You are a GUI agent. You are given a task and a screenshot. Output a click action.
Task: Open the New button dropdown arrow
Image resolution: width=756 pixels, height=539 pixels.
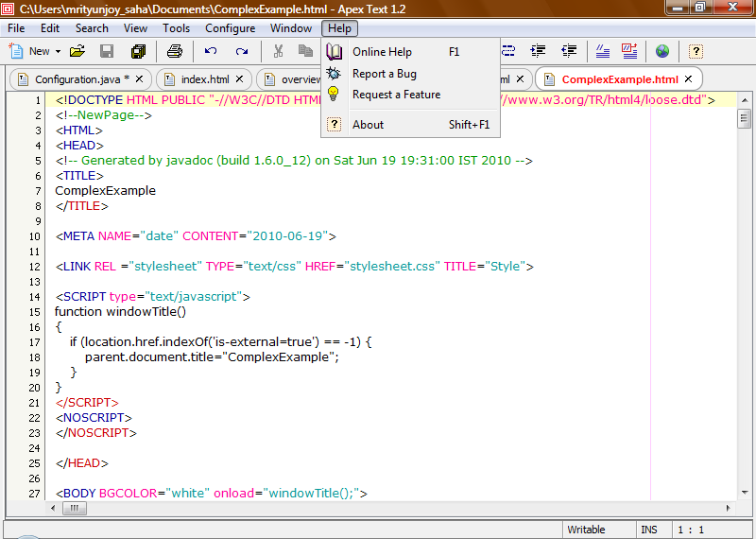58,52
